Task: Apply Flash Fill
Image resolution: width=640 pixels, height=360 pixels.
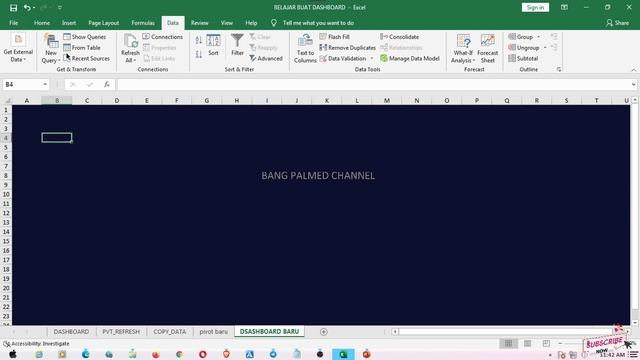Action: point(335,37)
